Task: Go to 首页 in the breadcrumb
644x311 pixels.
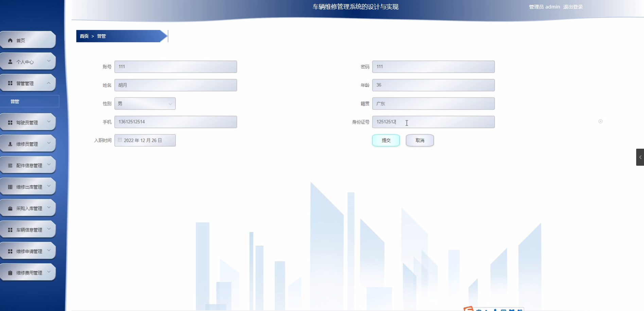Action: (84, 36)
